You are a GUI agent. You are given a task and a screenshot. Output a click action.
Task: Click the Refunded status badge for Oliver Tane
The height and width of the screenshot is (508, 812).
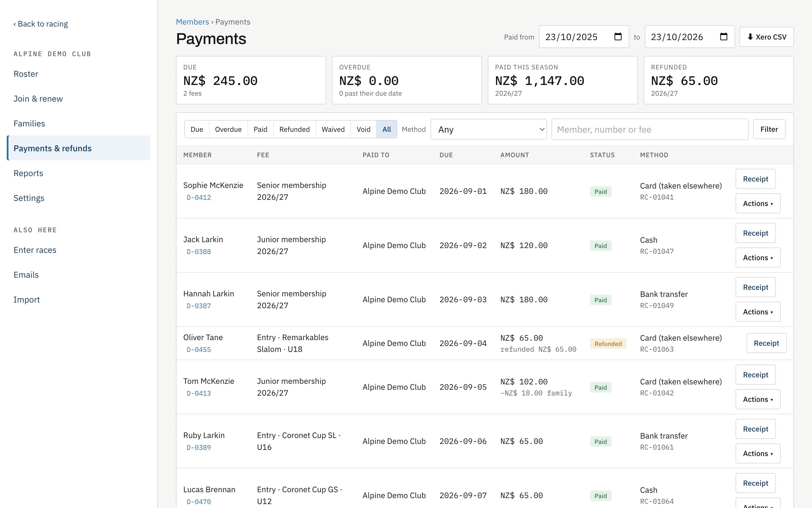click(608, 344)
